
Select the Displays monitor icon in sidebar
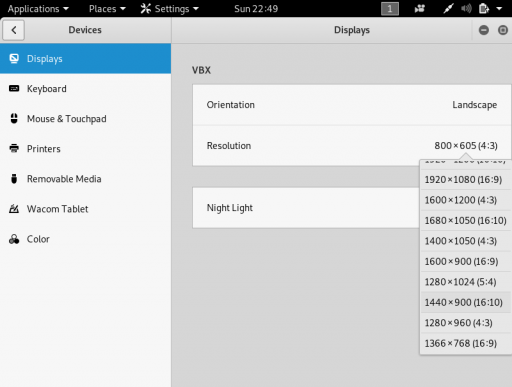[14, 59]
